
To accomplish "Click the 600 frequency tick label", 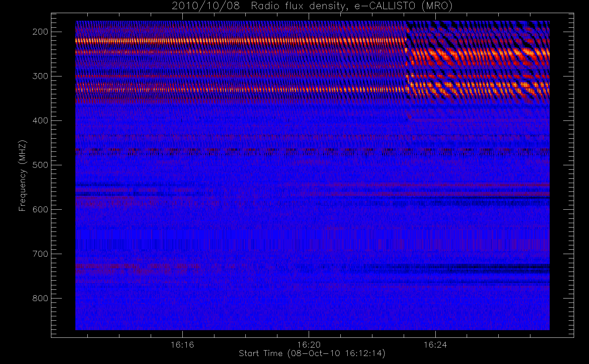I will click(x=40, y=209).
